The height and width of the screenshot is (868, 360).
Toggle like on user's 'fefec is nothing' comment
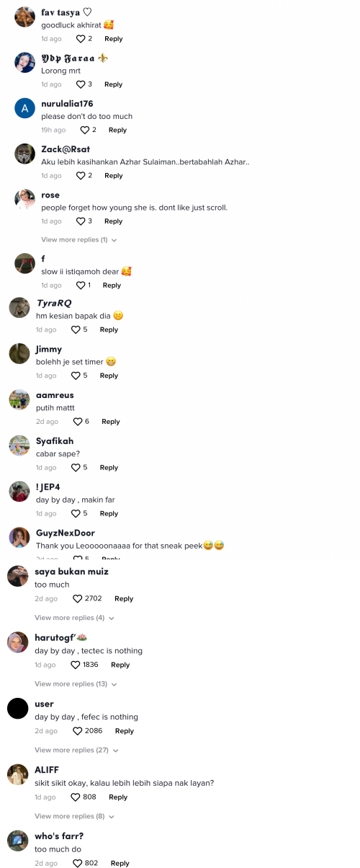point(78,731)
